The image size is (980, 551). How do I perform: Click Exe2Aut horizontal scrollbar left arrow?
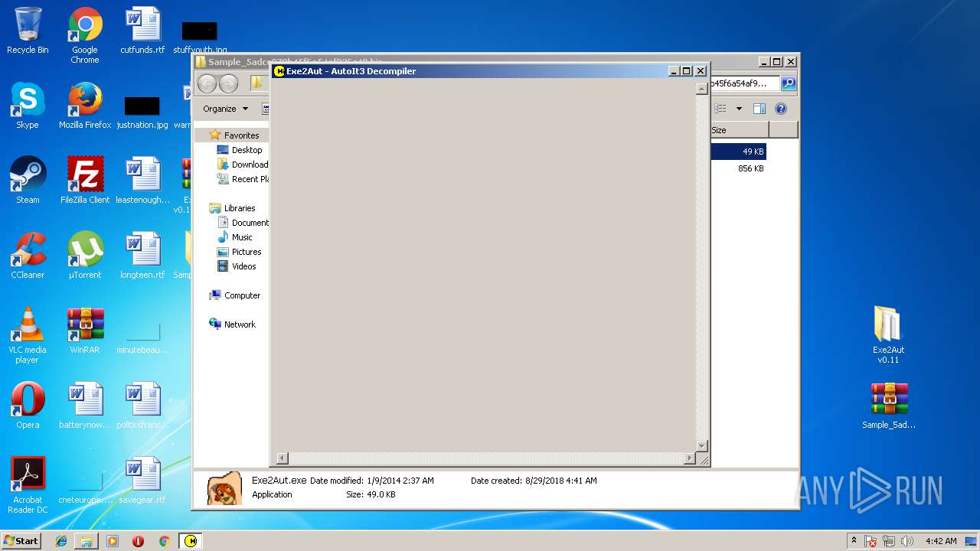[283, 458]
